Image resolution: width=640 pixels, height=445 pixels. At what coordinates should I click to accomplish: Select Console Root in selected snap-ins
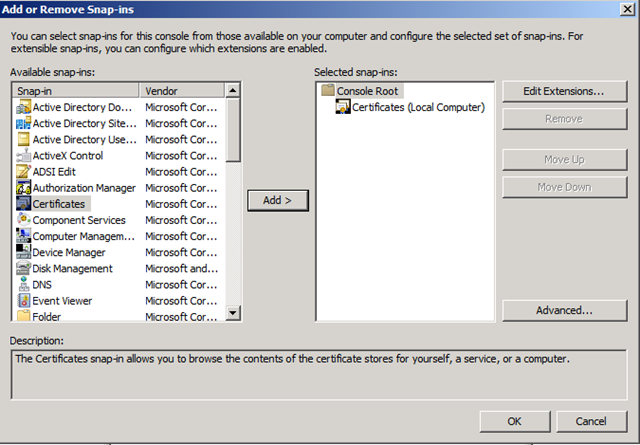click(367, 91)
